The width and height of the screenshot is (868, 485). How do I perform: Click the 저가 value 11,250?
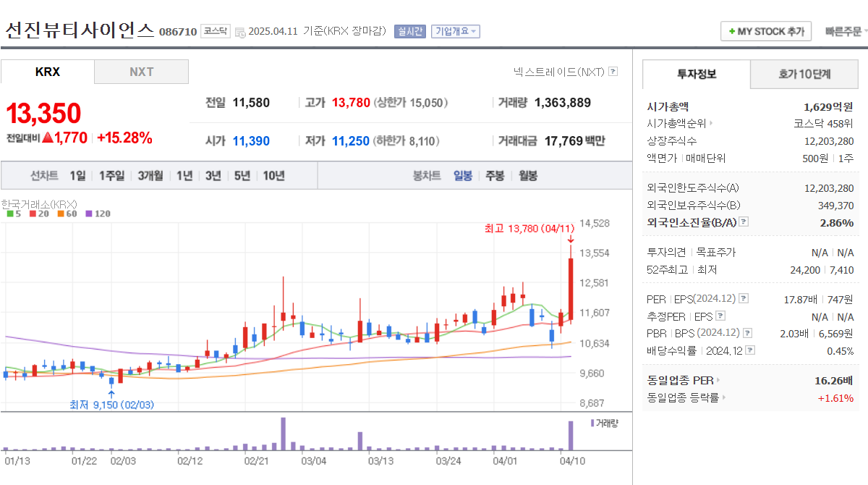[351, 140]
